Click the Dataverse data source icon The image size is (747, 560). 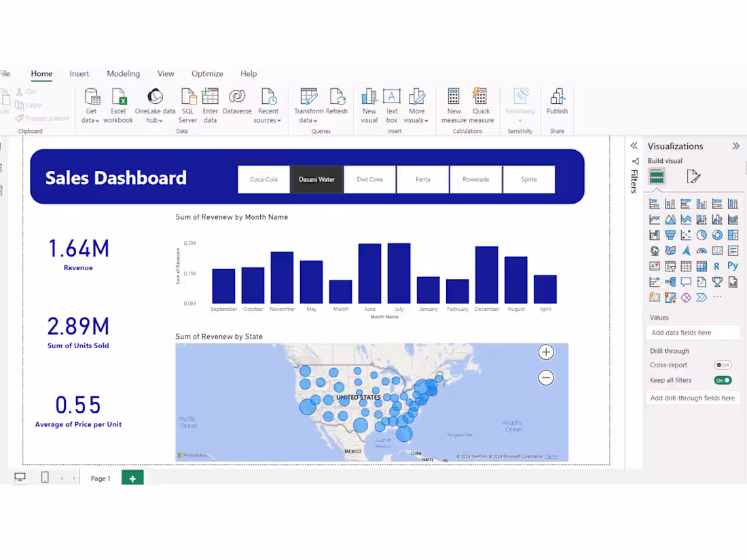[x=237, y=100]
